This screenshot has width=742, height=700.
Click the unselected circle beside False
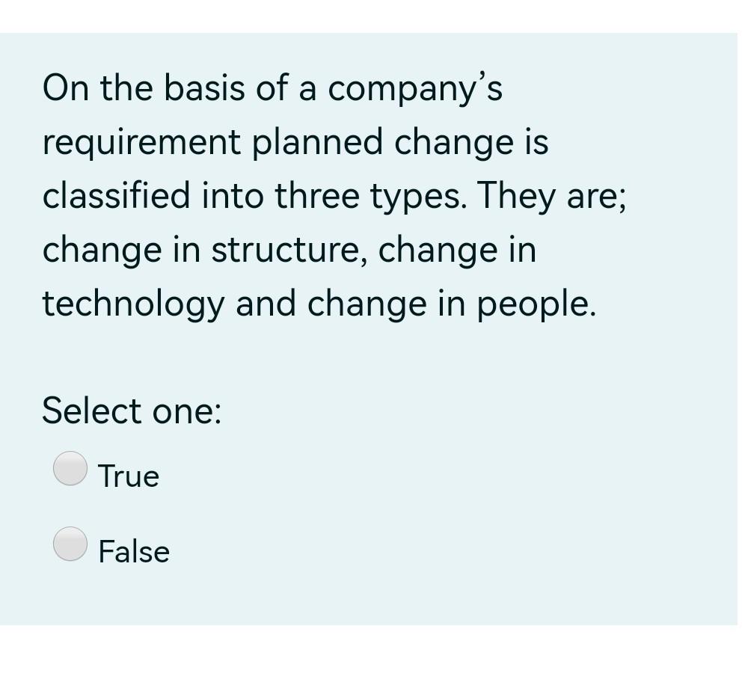tap(70, 544)
